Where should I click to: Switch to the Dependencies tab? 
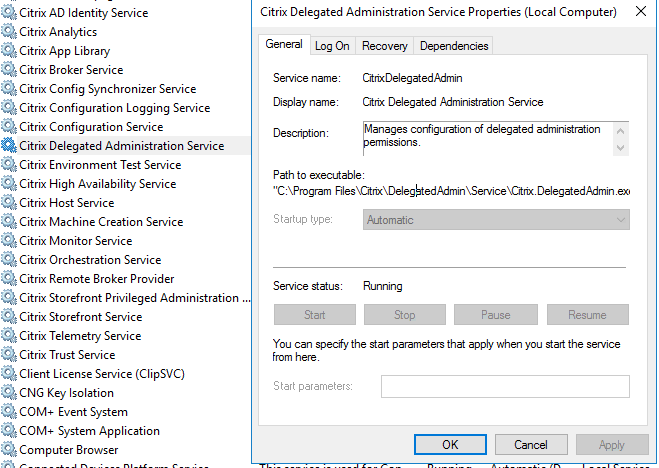point(453,46)
